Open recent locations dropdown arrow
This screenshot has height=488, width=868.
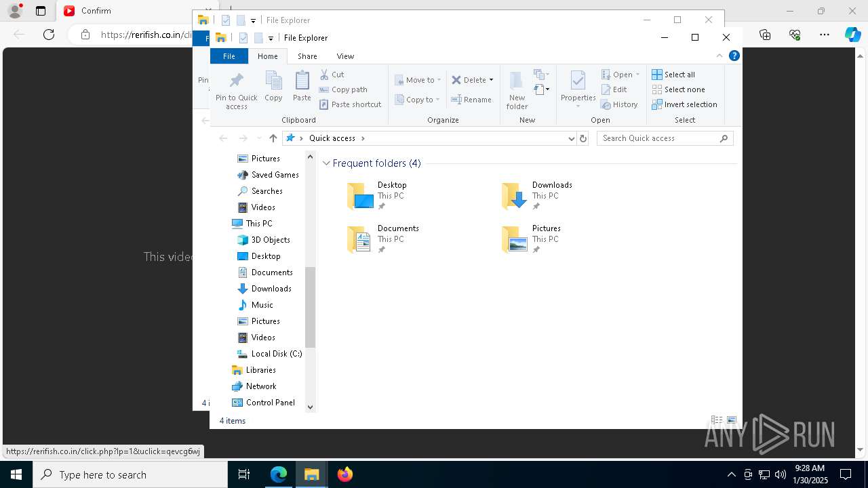(x=258, y=138)
